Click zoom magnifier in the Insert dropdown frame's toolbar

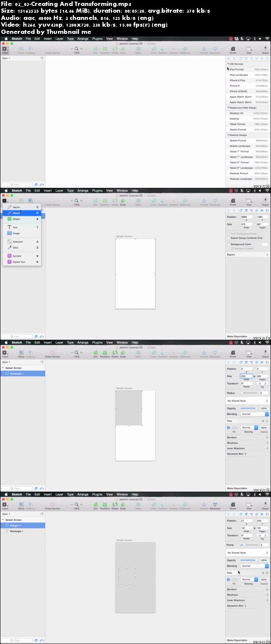[76, 201]
